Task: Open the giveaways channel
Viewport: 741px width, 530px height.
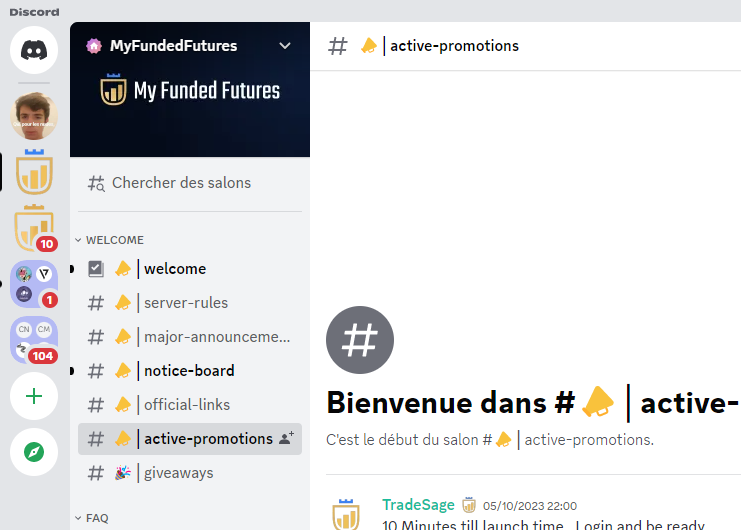Action: (x=190, y=473)
